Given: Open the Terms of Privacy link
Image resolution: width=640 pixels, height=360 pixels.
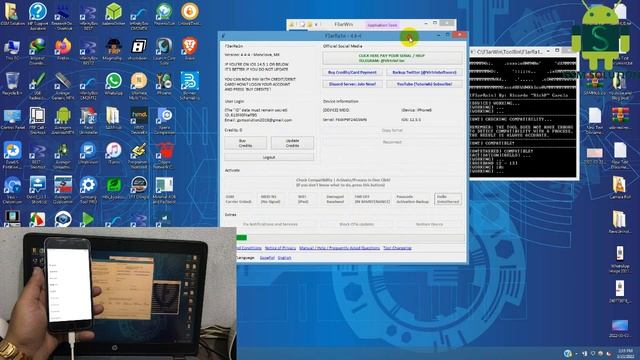Looking at the screenshot, I should pyautogui.click(x=280, y=248).
